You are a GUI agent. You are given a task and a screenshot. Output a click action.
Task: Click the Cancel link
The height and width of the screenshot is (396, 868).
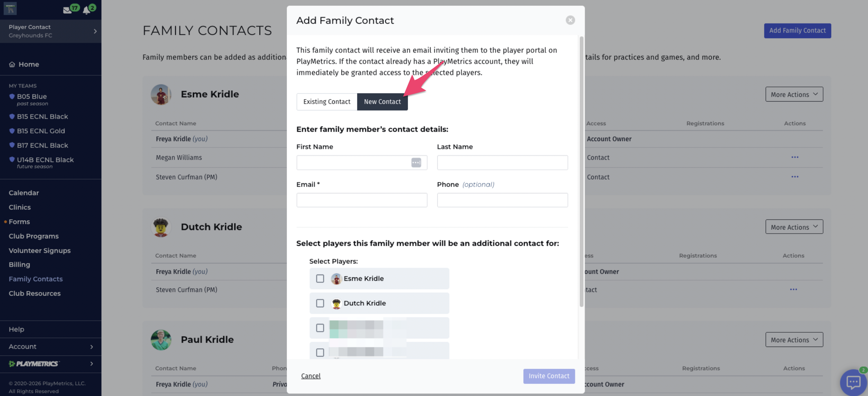click(311, 376)
